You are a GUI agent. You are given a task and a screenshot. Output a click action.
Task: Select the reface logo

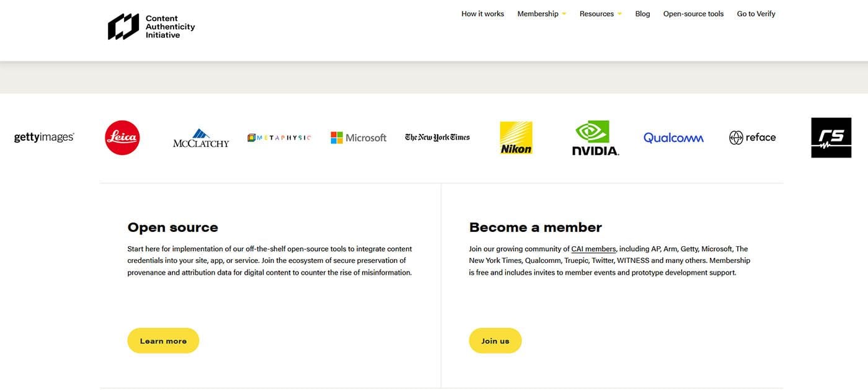pos(752,138)
